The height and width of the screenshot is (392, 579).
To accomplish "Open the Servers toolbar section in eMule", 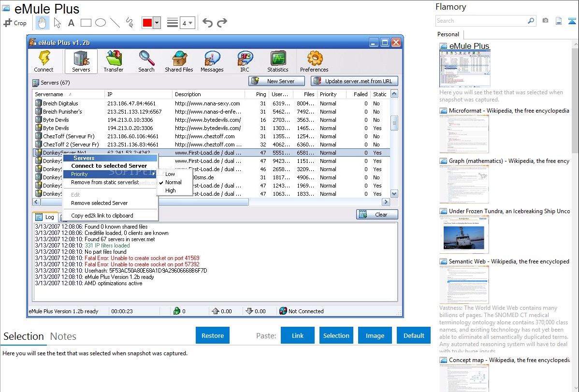I will (x=81, y=62).
